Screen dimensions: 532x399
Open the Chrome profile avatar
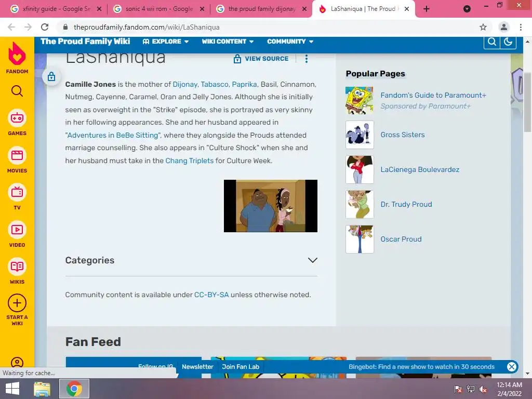[x=504, y=27]
